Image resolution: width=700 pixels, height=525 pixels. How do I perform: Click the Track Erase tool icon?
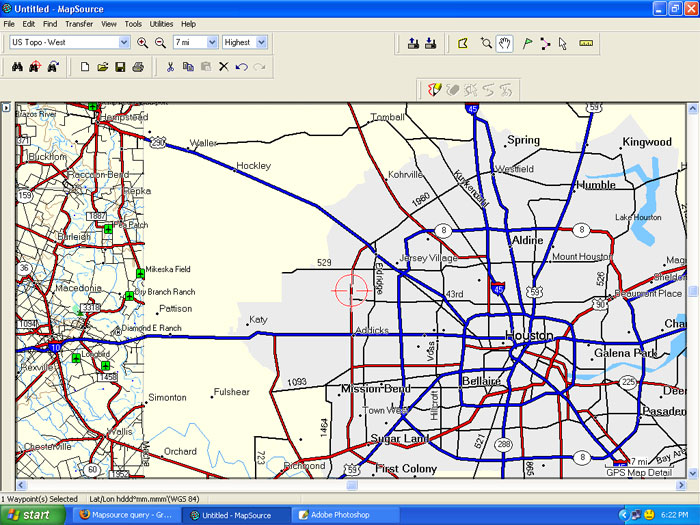click(x=453, y=90)
